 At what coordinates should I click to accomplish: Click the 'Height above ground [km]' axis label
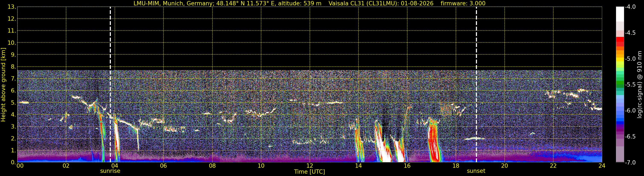pos(3,85)
